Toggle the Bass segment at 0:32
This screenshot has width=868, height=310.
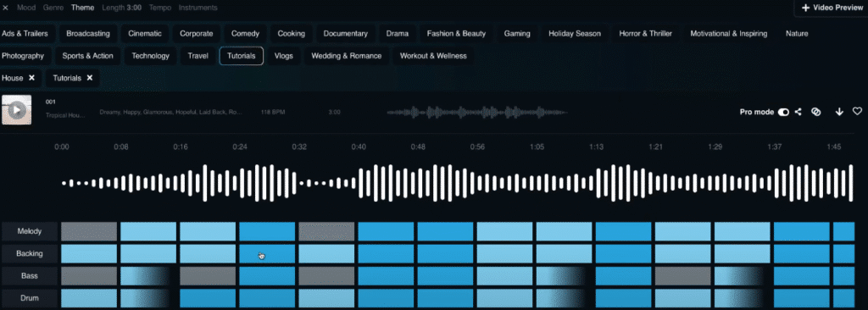(x=326, y=275)
